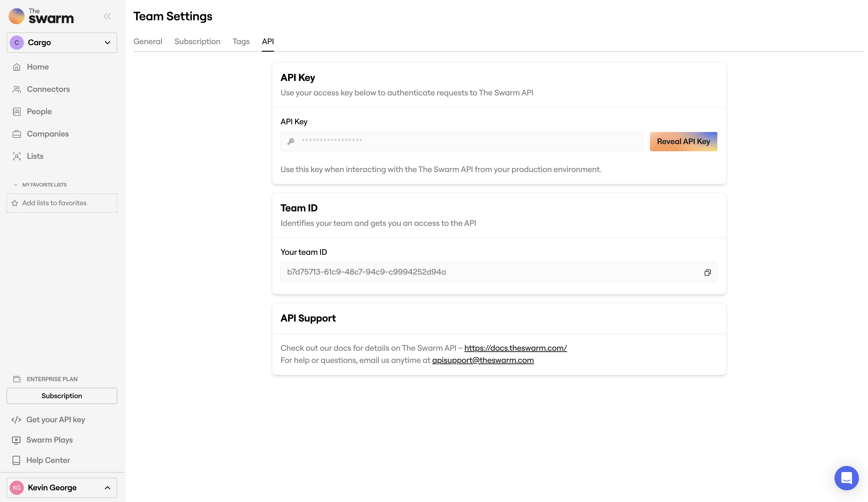Click the sidebar Subscription button
The width and height of the screenshot is (868, 502).
62,396
